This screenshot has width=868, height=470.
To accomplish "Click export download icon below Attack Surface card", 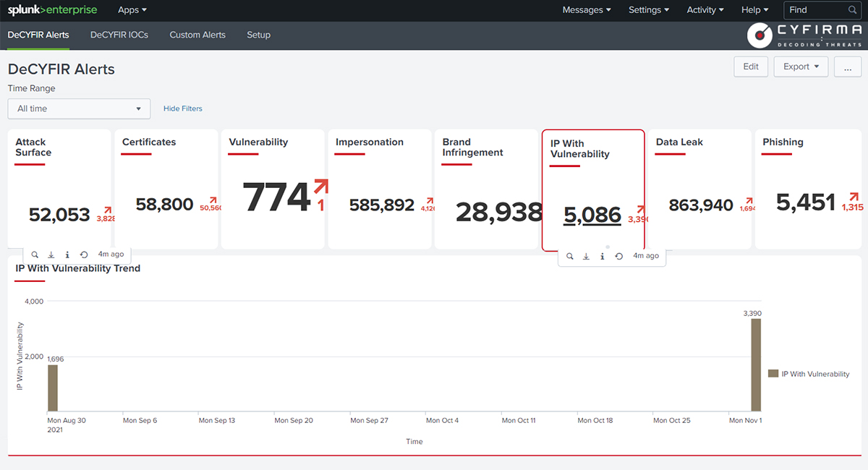I will click(x=51, y=255).
